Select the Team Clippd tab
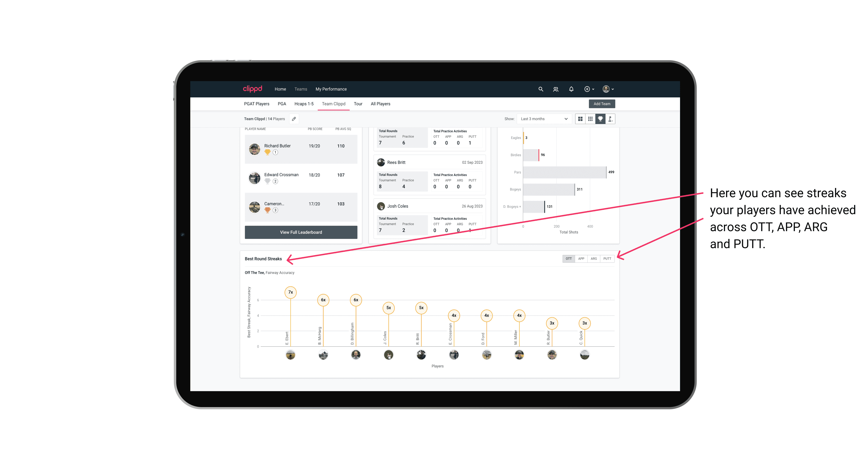Viewport: 868px width, 467px height. click(x=334, y=104)
